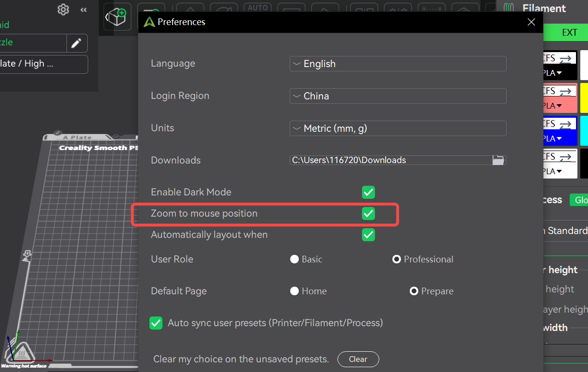Open the Login Region dropdown showing China

[398, 96]
